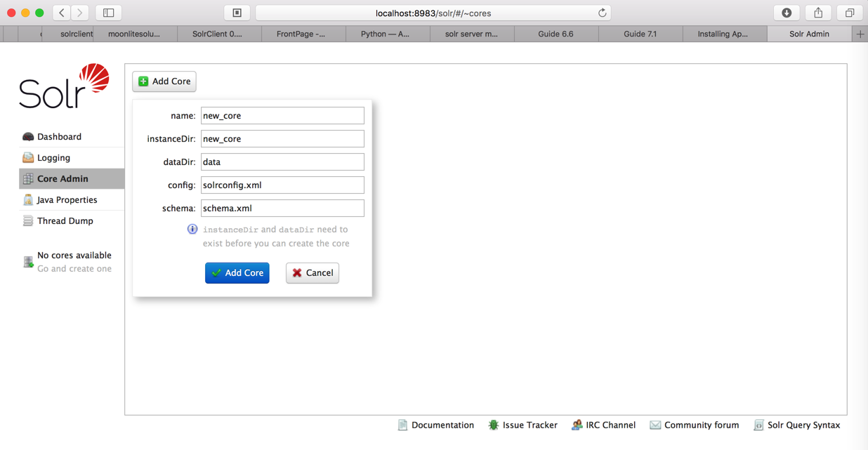Open the Safari share button
Image resolution: width=868 pixels, height=450 pixels.
818,13
